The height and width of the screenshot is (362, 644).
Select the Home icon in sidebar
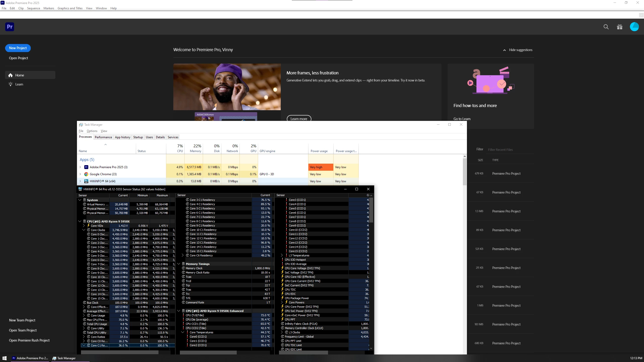click(x=11, y=75)
